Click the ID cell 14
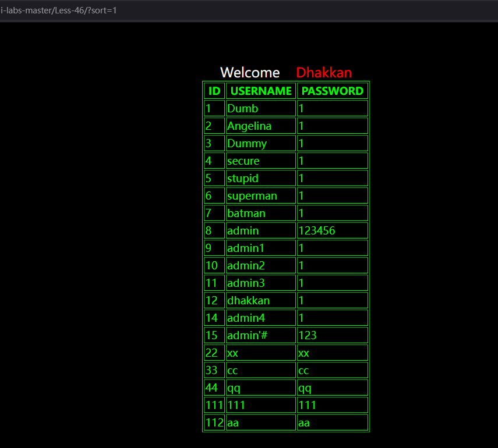This screenshot has height=448, width=498. (214, 318)
